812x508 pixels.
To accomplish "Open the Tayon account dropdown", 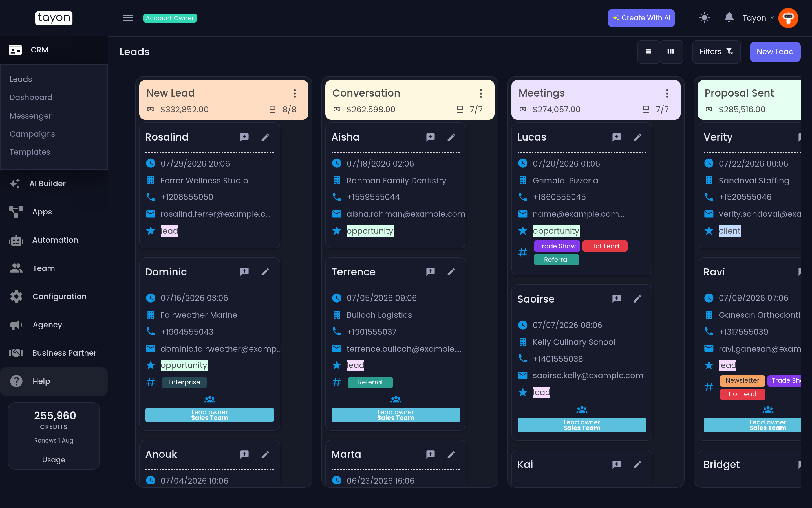I will (758, 18).
